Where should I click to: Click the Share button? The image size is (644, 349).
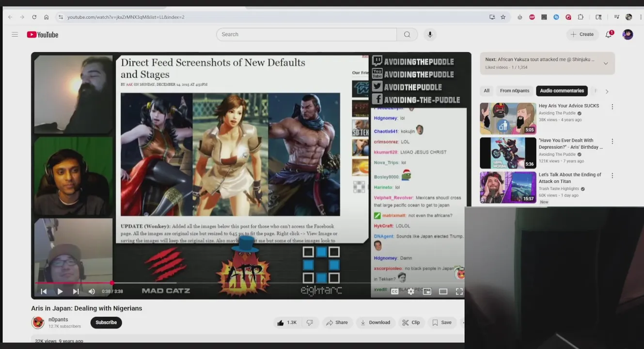point(337,322)
